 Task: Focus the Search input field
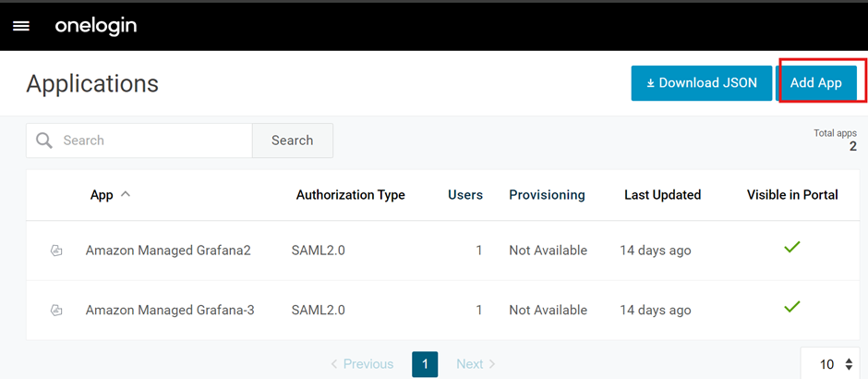pos(139,141)
